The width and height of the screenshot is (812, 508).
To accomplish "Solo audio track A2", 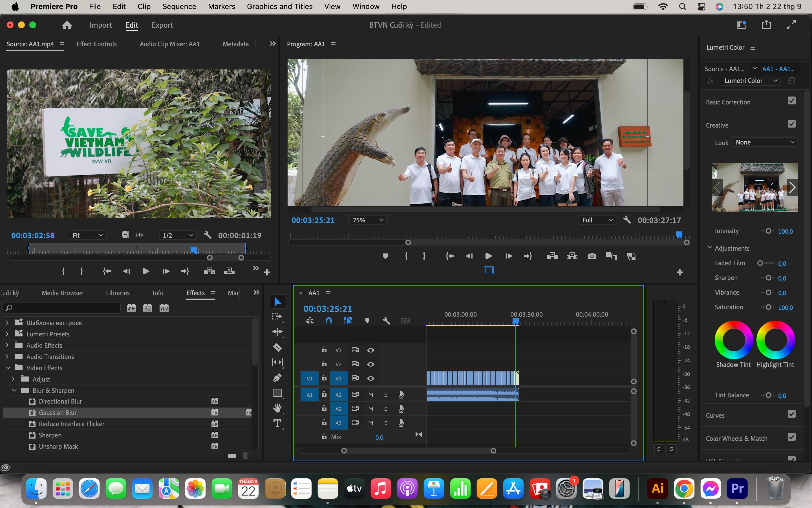I will (x=386, y=409).
